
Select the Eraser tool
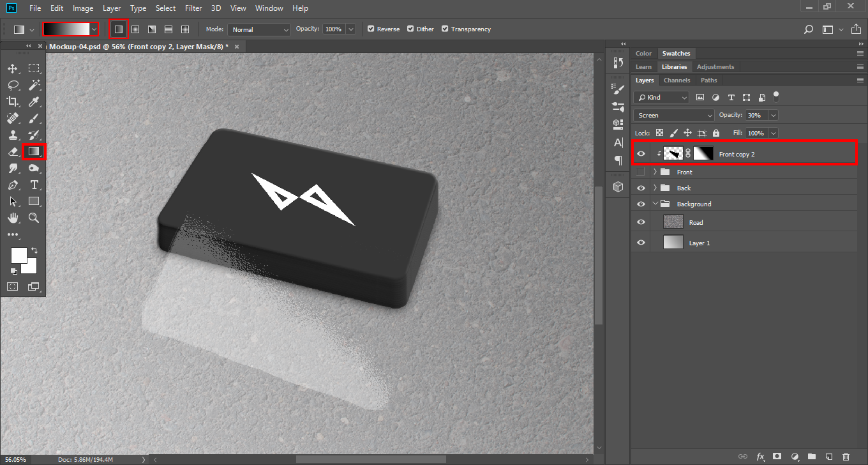13,151
